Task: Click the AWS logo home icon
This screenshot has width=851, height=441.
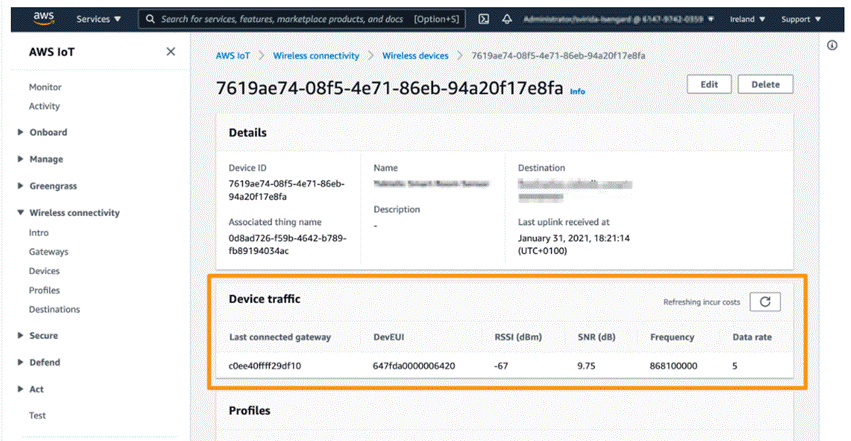Action: [x=43, y=18]
